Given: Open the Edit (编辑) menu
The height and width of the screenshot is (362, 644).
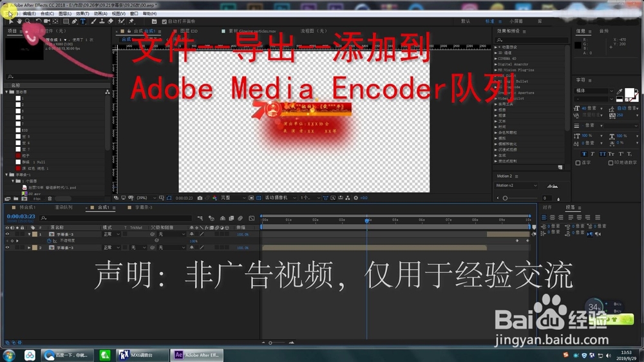Looking at the screenshot, I should (29, 14).
